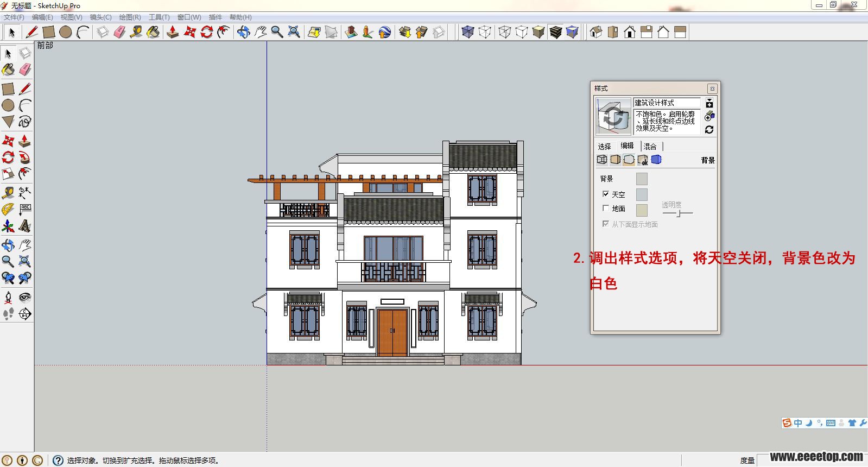Select the Scale tool
This screenshot has width=868, height=467.
point(8,174)
